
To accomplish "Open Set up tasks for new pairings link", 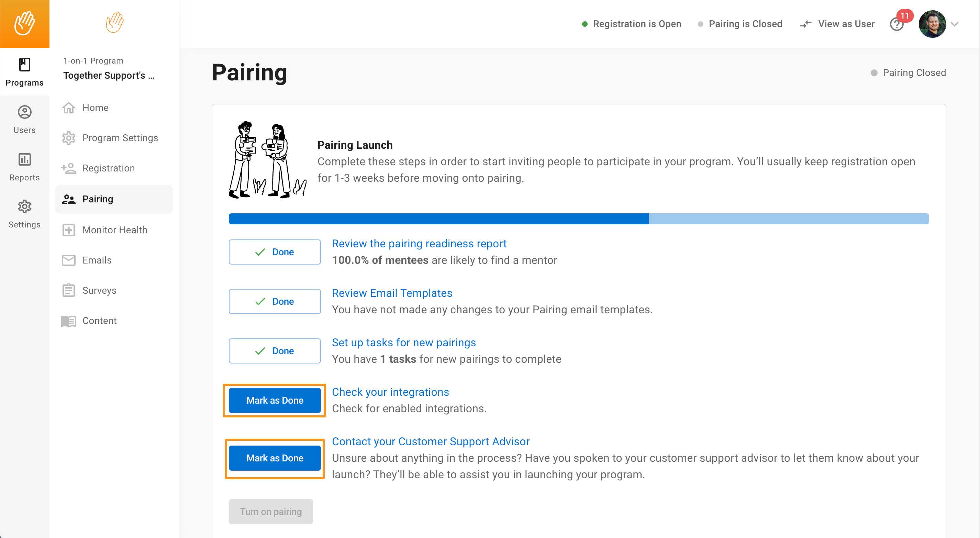I will tap(404, 343).
